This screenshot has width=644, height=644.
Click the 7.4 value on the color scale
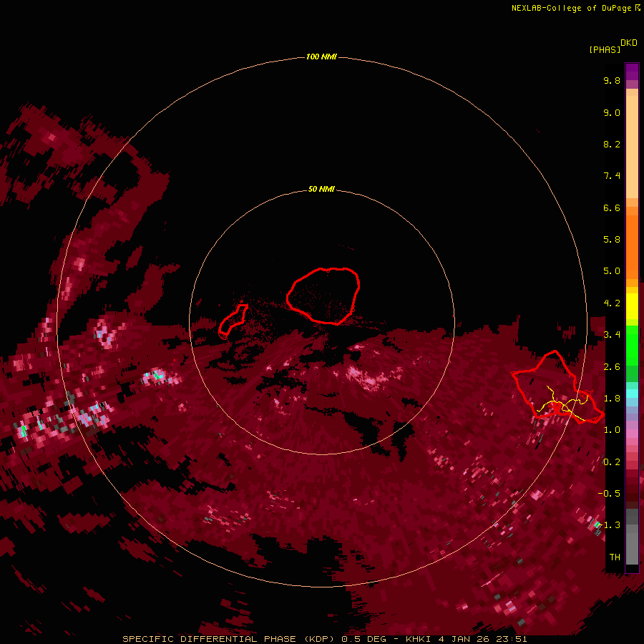click(x=612, y=176)
